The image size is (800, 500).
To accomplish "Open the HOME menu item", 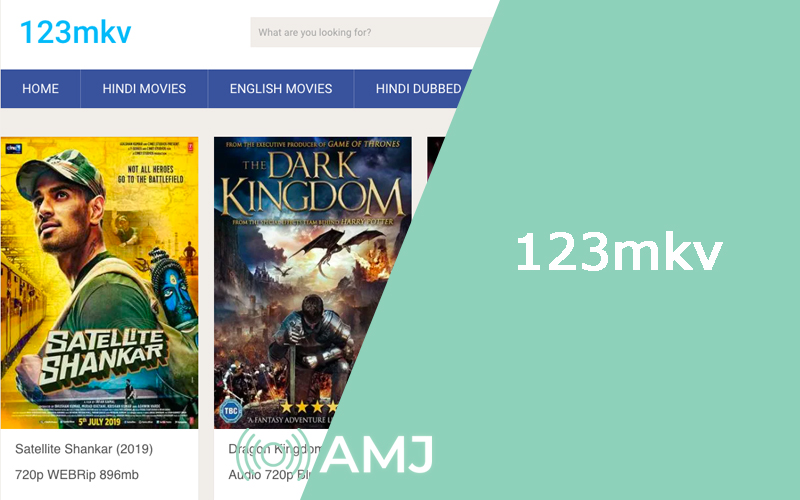I will 40,89.
